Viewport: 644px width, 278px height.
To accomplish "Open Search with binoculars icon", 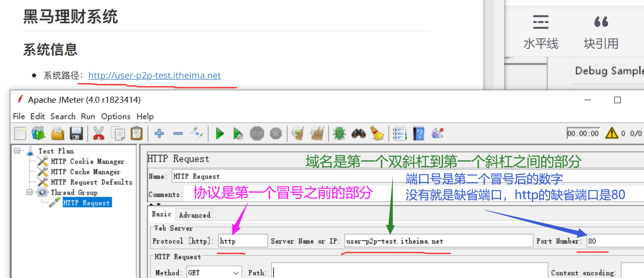I will point(358,133).
